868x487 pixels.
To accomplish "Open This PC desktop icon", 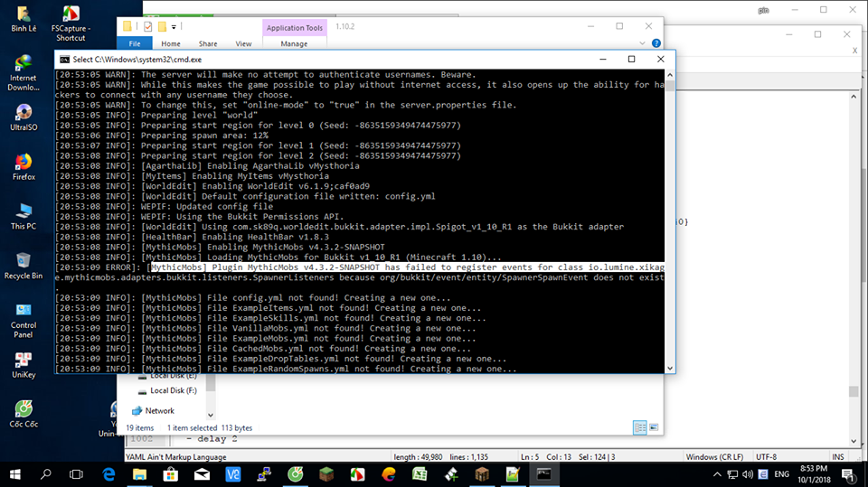I will (x=24, y=216).
